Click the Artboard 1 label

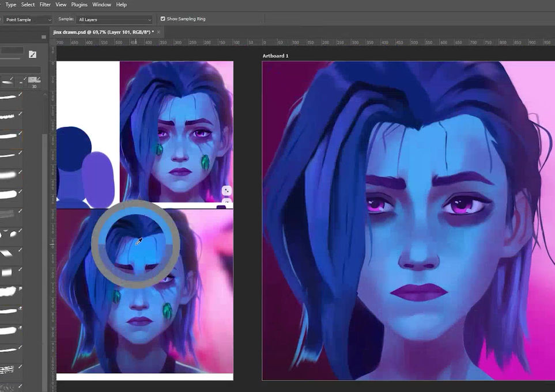(275, 56)
